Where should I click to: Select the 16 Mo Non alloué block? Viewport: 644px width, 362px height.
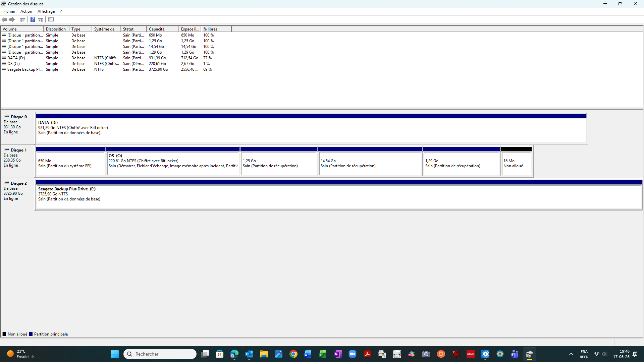(517, 161)
